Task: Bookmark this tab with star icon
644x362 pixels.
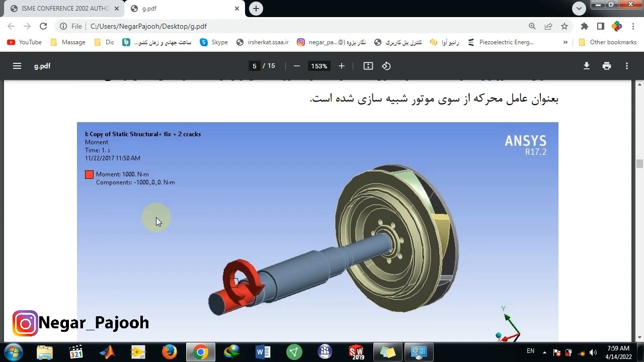Action: coord(565,26)
